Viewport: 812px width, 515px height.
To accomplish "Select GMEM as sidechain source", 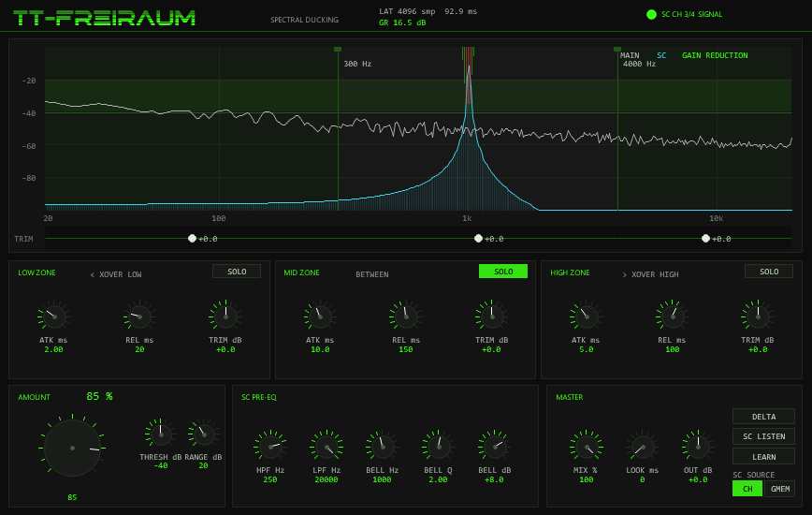I will [x=780, y=489].
